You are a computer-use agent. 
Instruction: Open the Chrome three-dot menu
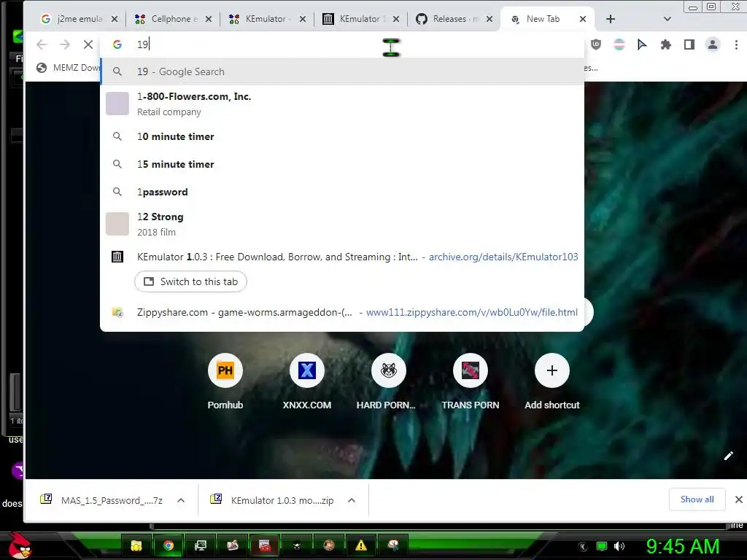tap(736, 44)
